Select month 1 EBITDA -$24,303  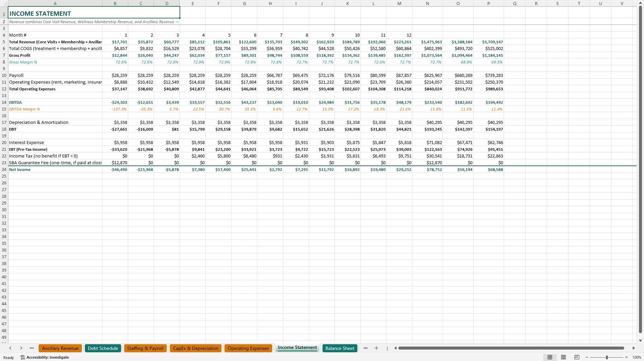(x=115, y=102)
